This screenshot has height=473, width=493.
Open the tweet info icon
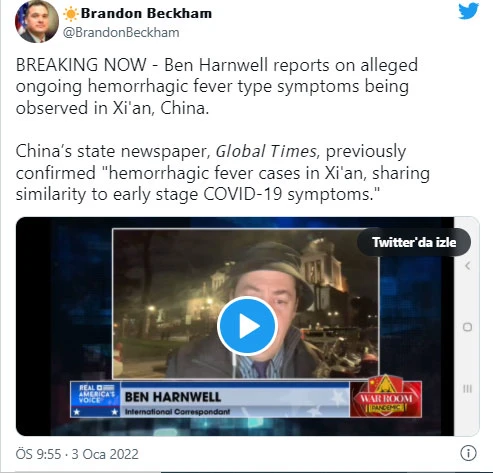[468, 453]
